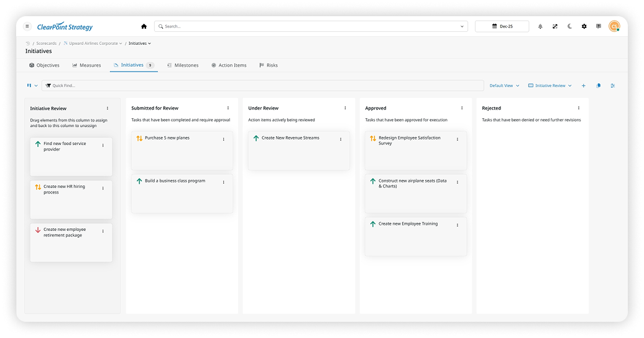Open the hamburger navigation menu
This screenshot has width=644, height=338.
27,26
